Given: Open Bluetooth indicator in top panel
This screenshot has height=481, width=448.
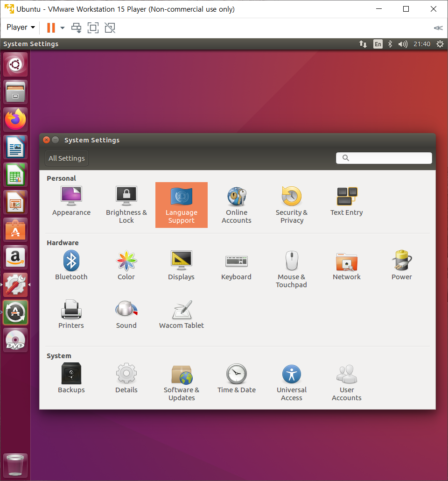Looking at the screenshot, I should (x=390, y=44).
